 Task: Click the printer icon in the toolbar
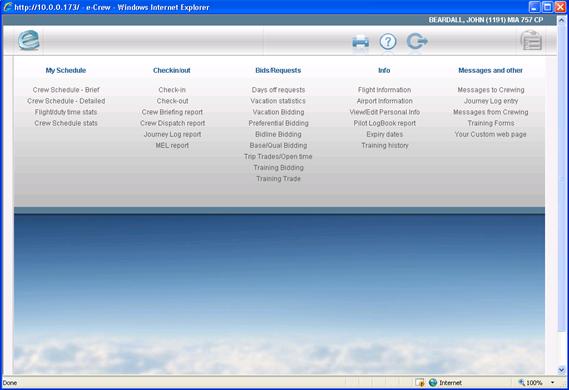pos(360,42)
